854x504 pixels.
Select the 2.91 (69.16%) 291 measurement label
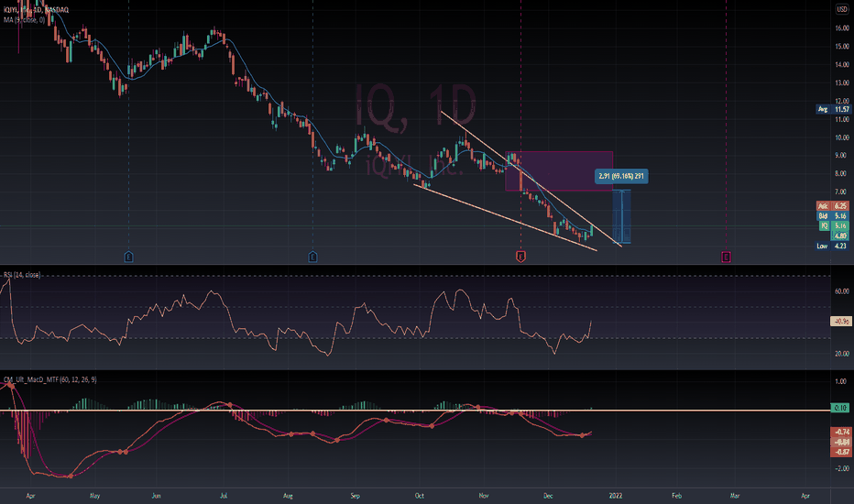pyautogui.click(x=621, y=176)
